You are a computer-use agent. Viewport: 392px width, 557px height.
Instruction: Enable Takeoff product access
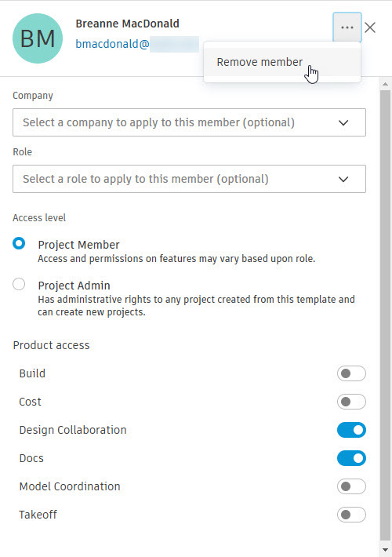tap(351, 515)
